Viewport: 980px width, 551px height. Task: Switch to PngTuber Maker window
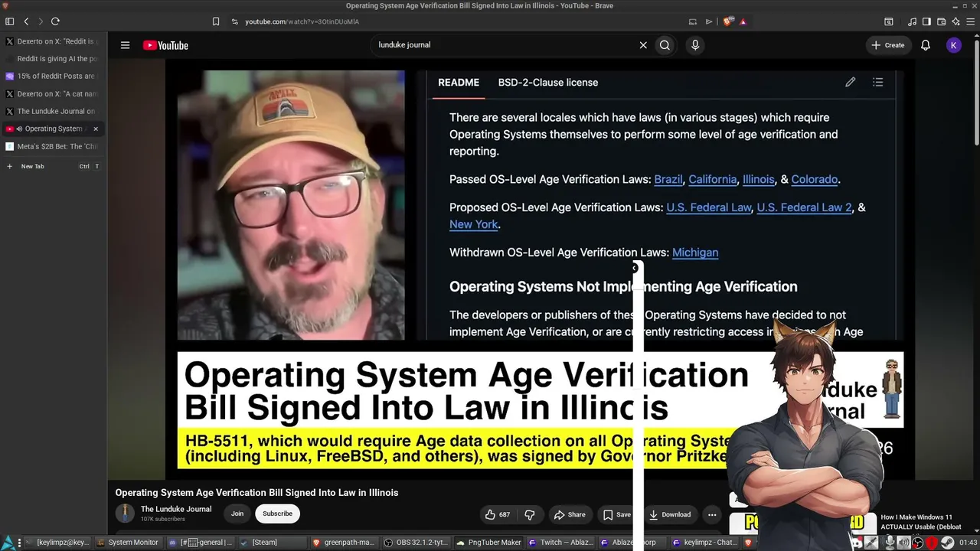coord(488,543)
